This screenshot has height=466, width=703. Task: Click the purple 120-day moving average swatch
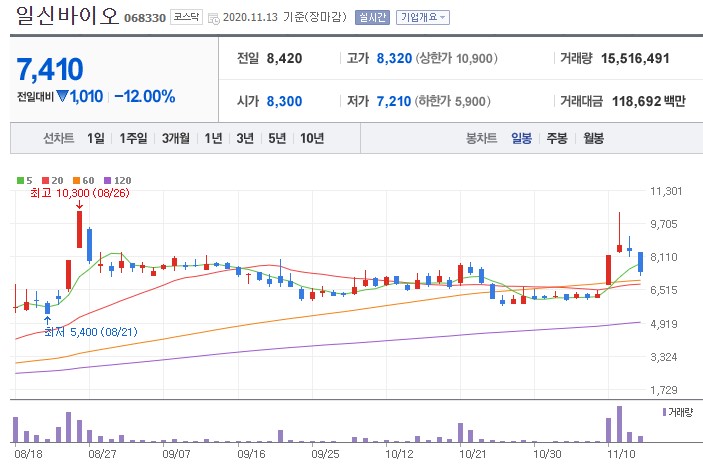(x=108, y=180)
